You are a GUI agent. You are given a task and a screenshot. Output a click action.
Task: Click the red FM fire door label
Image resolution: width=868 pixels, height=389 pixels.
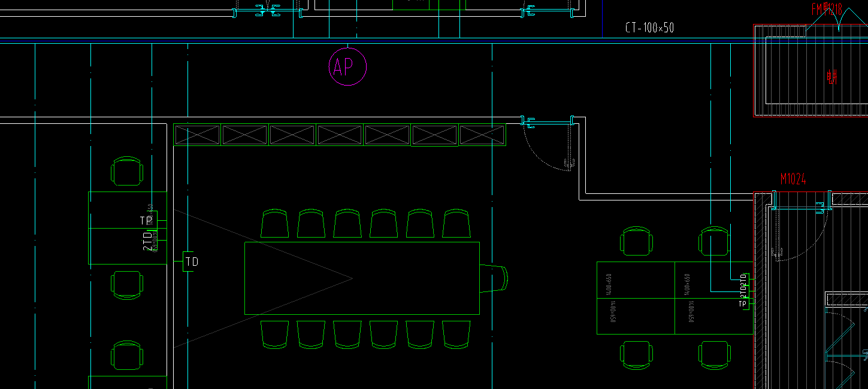pyautogui.click(x=827, y=10)
